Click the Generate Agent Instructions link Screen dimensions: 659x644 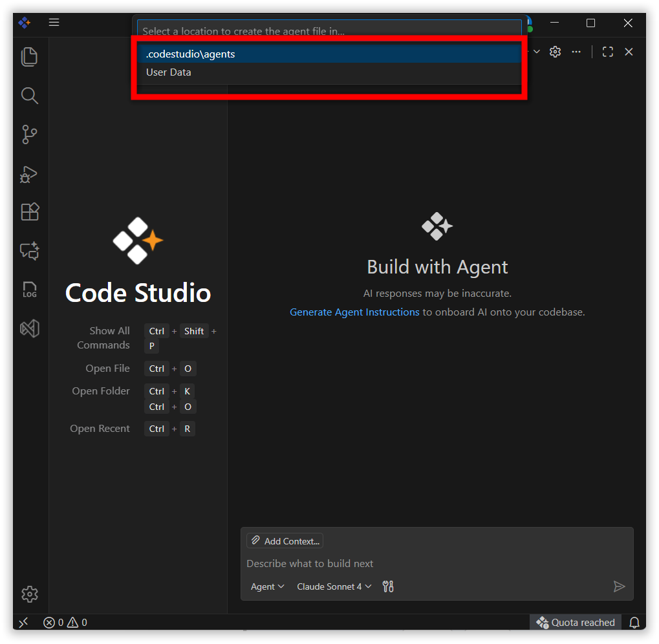pyautogui.click(x=354, y=312)
